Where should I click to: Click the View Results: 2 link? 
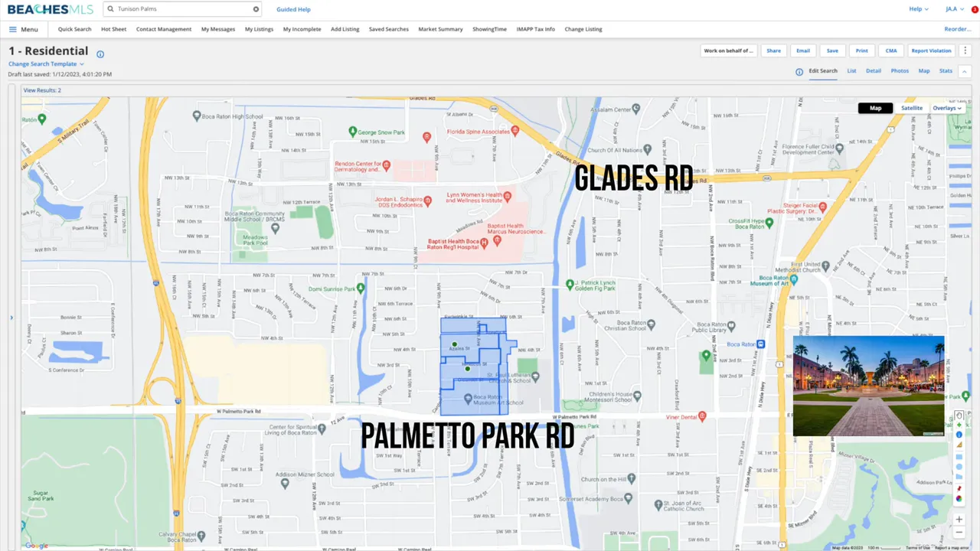pyautogui.click(x=42, y=90)
